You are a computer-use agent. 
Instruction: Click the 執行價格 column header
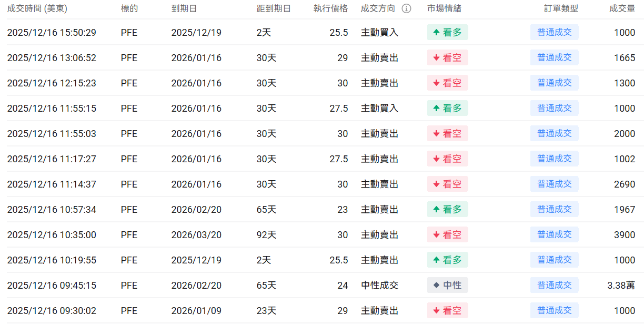[330, 8]
